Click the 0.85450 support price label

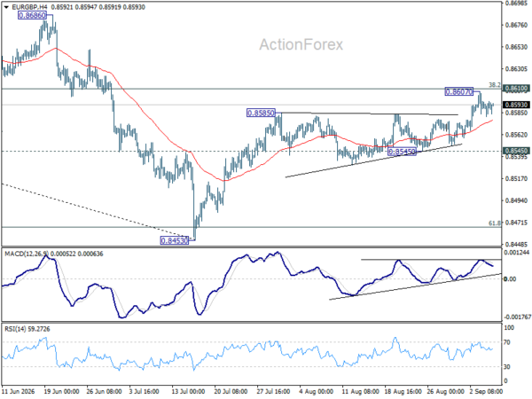(402, 152)
